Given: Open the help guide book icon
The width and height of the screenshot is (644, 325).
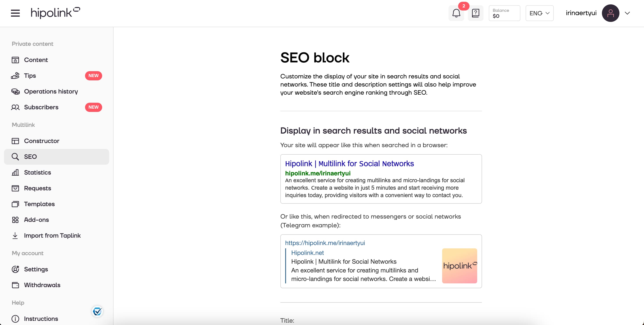Looking at the screenshot, I should (475, 13).
